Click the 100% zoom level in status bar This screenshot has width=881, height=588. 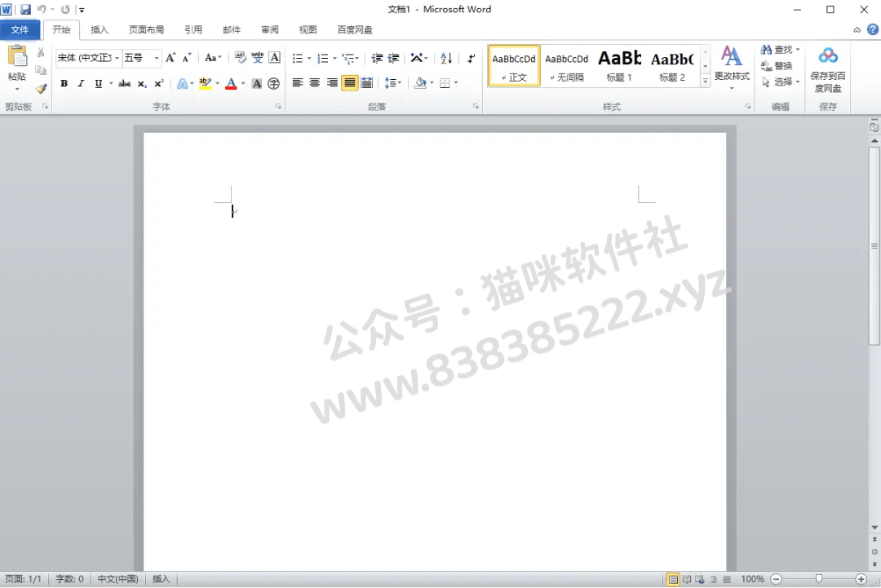[x=752, y=579]
